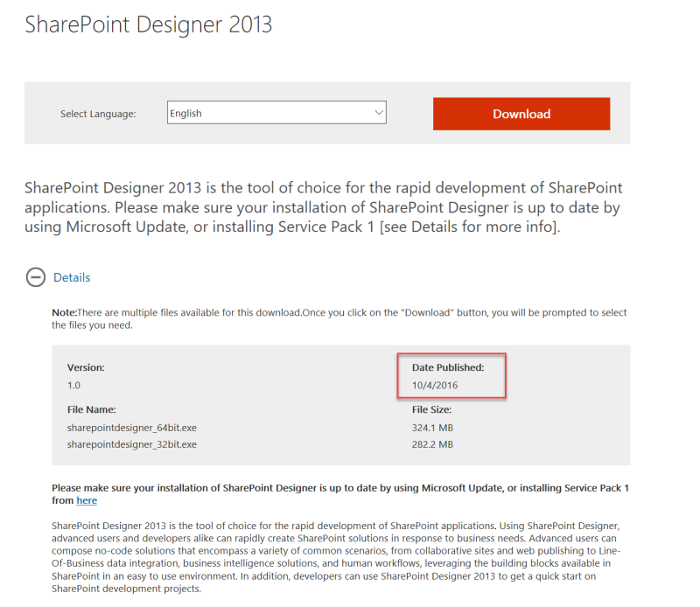Screen dimensions: 700x607
Task: Click the SharePoint Designer 2013 page title
Action: point(148,24)
